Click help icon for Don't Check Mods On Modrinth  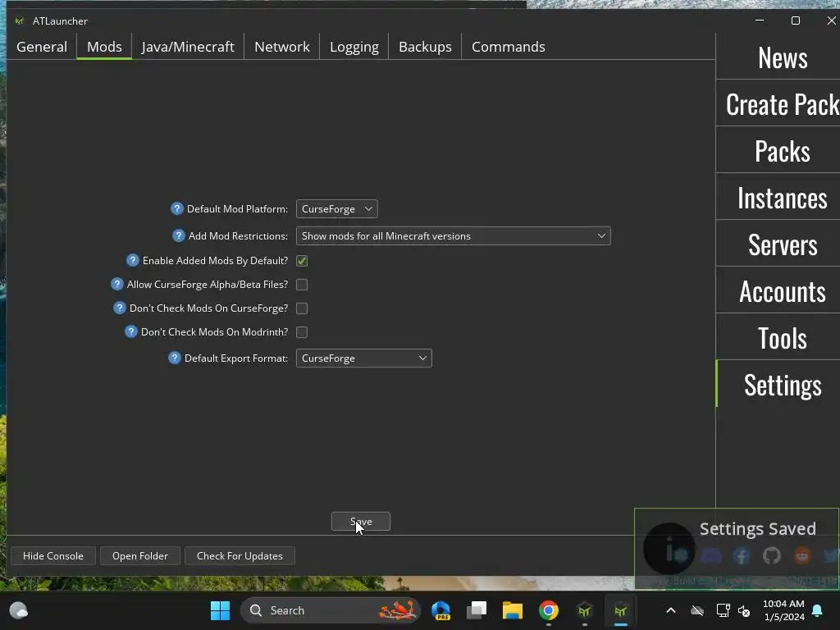click(130, 331)
